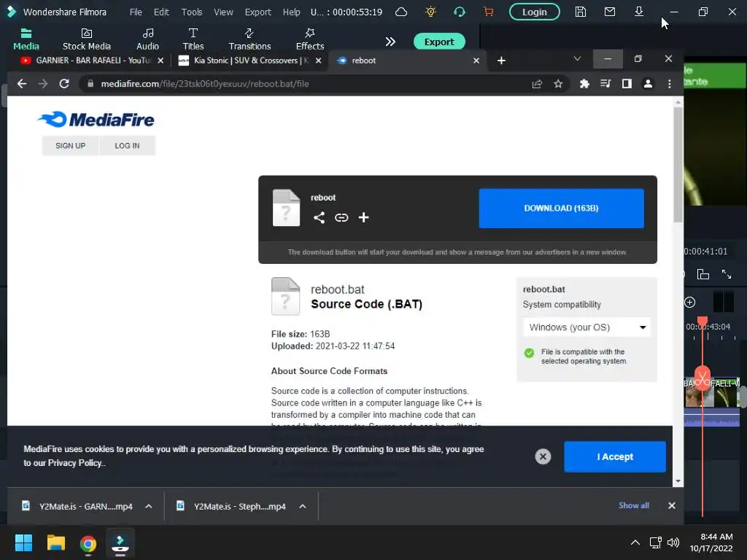Open the Stock Media tab
This screenshot has width=747, height=560.
[x=87, y=39]
